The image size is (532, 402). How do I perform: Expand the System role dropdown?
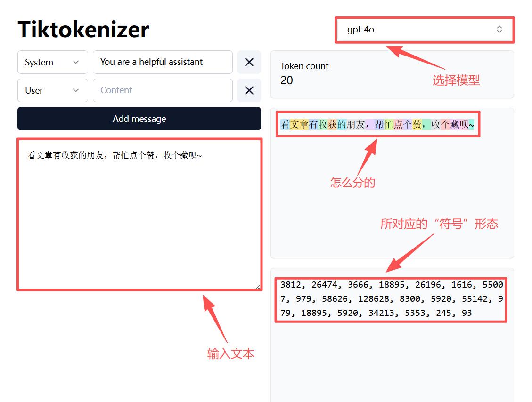coord(53,62)
